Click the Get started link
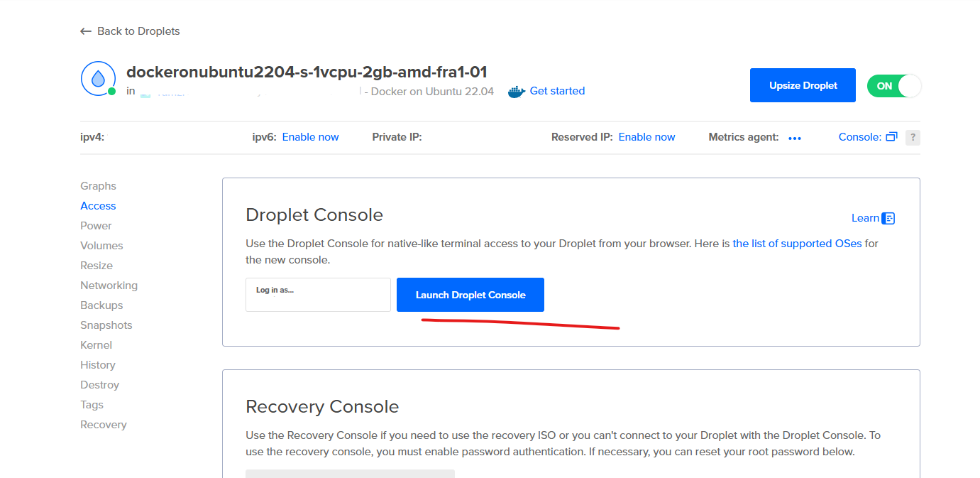The image size is (980, 478). tap(556, 91)
